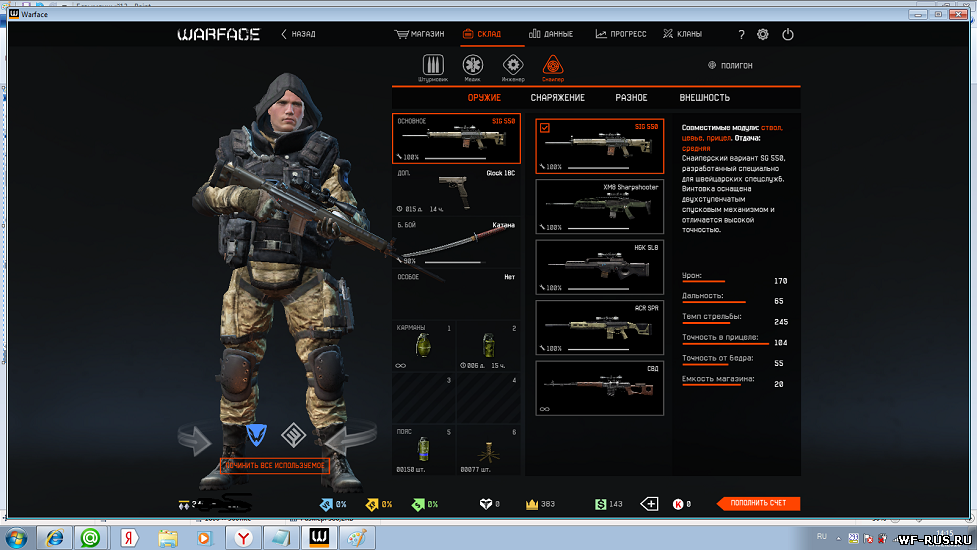Select belt slot 5 grenade
Screen dimensions: 977x550
pos(423,450)
